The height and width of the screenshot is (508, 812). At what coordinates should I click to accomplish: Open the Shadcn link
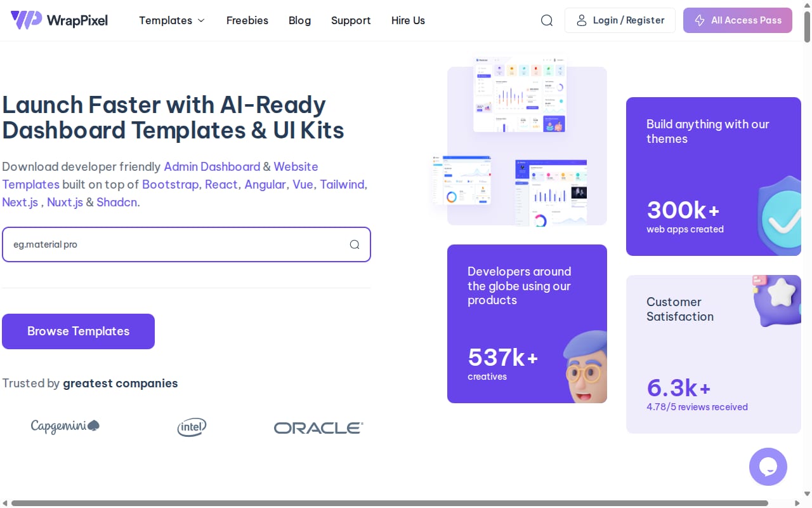117,202
